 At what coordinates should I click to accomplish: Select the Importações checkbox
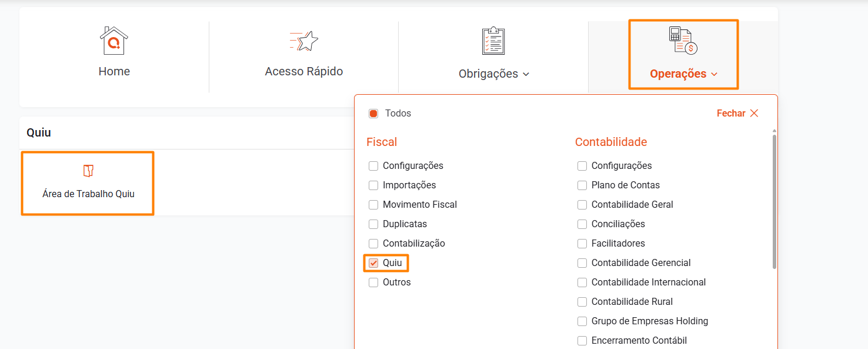click(x=373, y=185)
